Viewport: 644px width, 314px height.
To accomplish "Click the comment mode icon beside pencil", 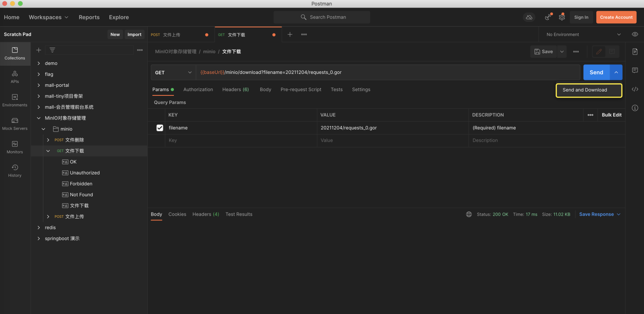I will [x=612, y=52].
